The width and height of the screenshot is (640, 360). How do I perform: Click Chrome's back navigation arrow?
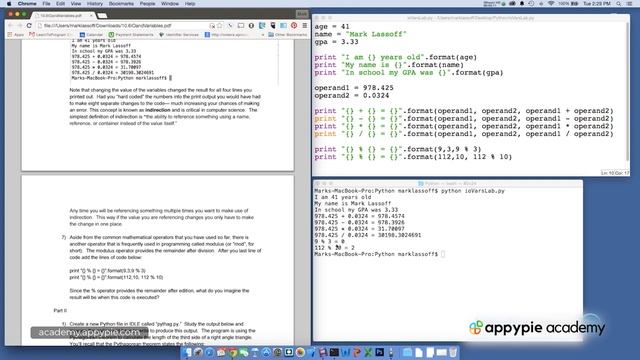point(10,26)
